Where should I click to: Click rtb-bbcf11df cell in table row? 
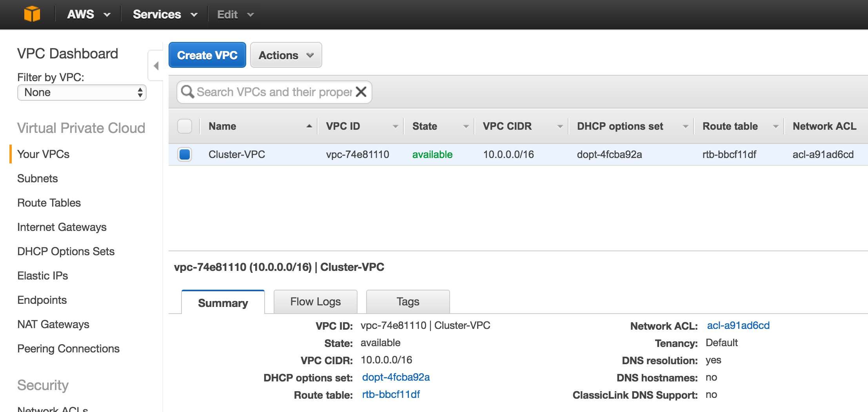tap(729, 154)
